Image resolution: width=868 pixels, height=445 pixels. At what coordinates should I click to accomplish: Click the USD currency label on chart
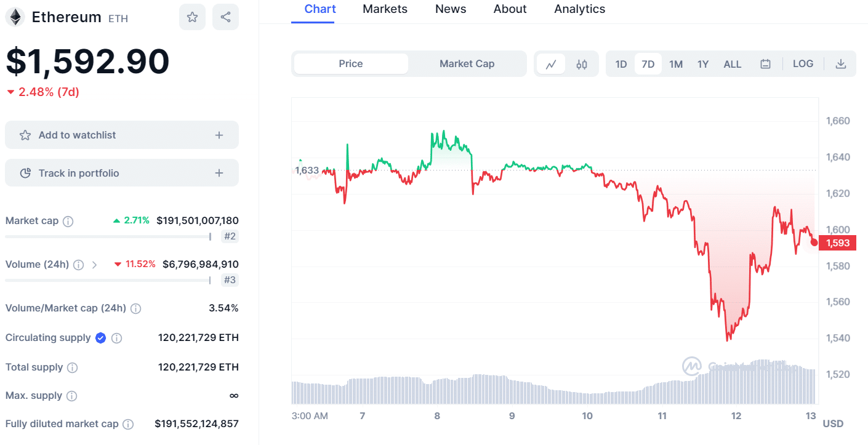[833, 424]
